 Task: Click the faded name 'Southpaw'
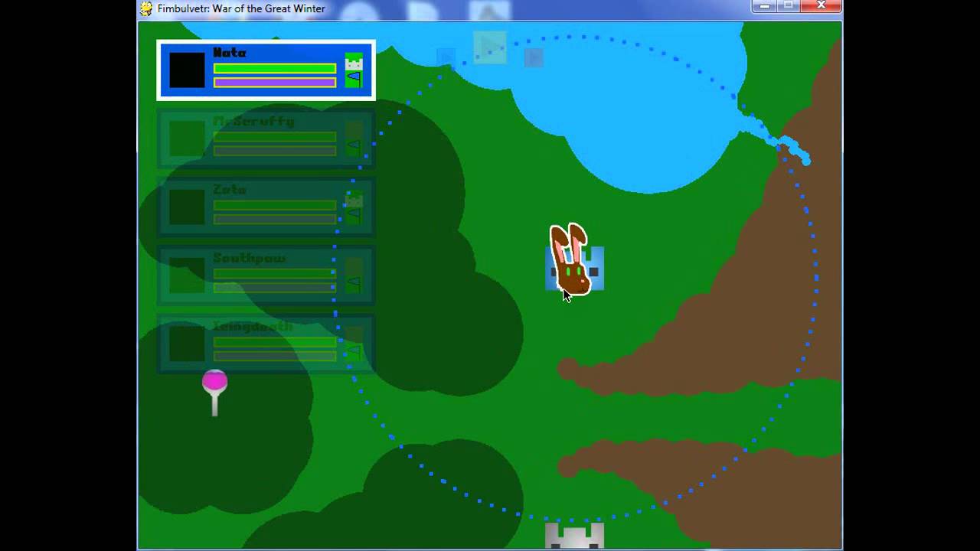click(250, 258)
